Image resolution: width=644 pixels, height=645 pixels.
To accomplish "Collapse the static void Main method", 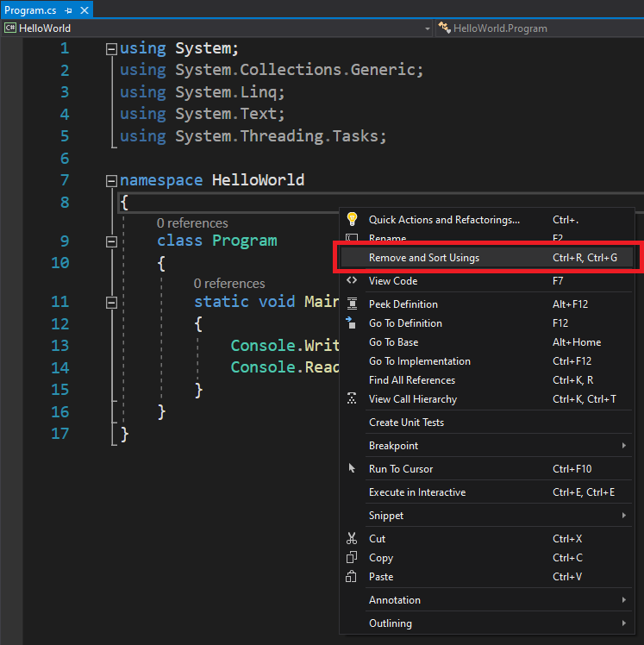I will point(110,302).
